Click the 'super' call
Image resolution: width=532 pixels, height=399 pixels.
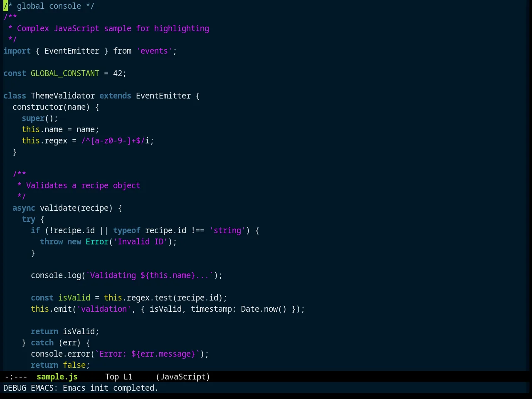pos(33,118)
